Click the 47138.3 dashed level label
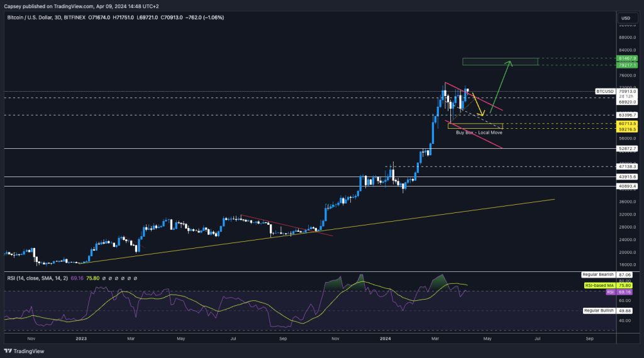 point(627,166)
